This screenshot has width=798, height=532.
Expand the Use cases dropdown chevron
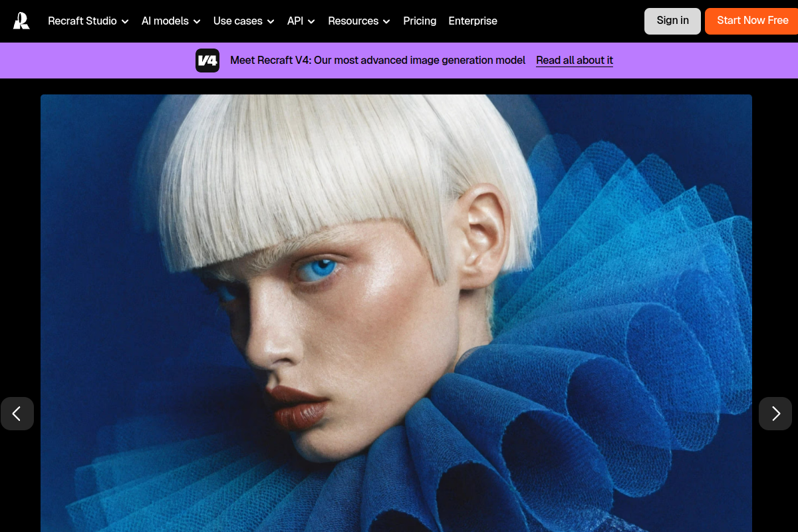click(271, 21)
